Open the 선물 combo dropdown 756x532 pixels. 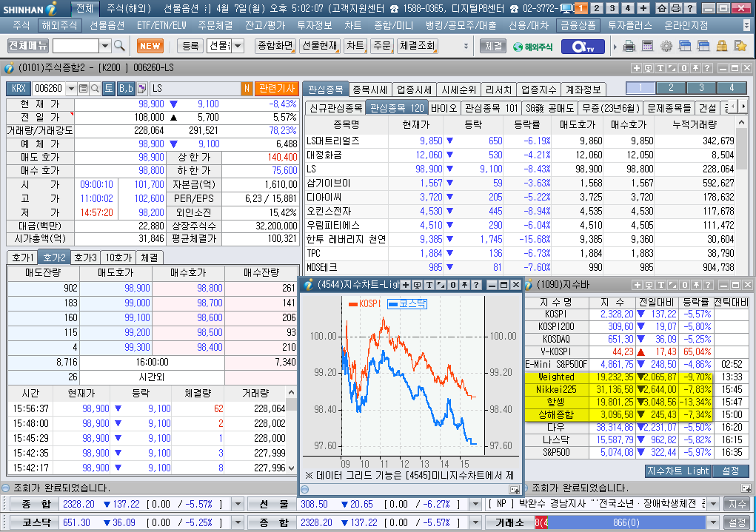click(238, 47)
